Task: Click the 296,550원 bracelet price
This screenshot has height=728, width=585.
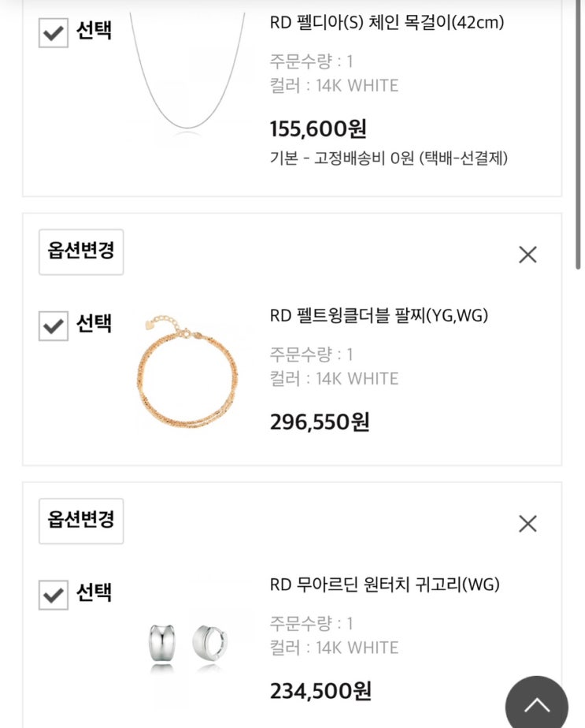Action: click(x=319, y=422)
